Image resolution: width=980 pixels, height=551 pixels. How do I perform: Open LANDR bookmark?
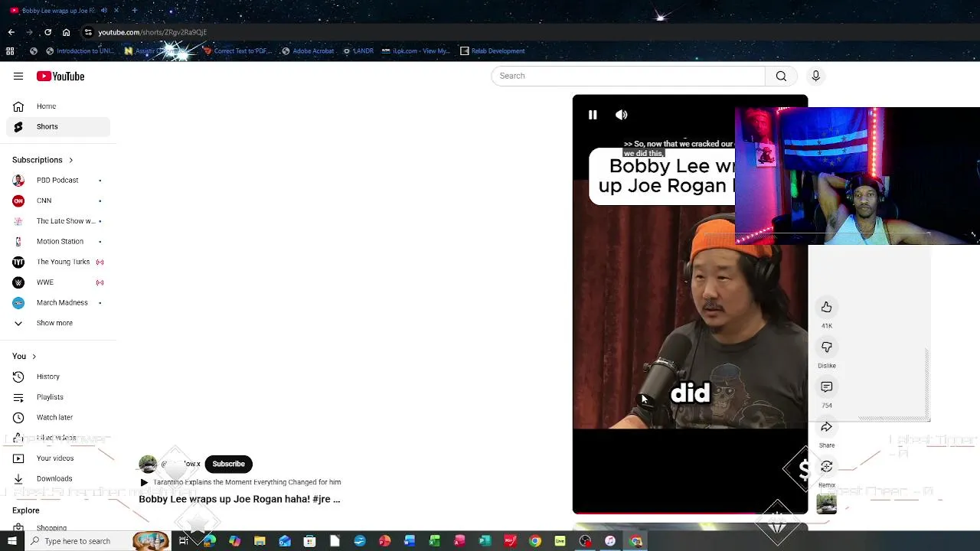(x=358, y=51)
